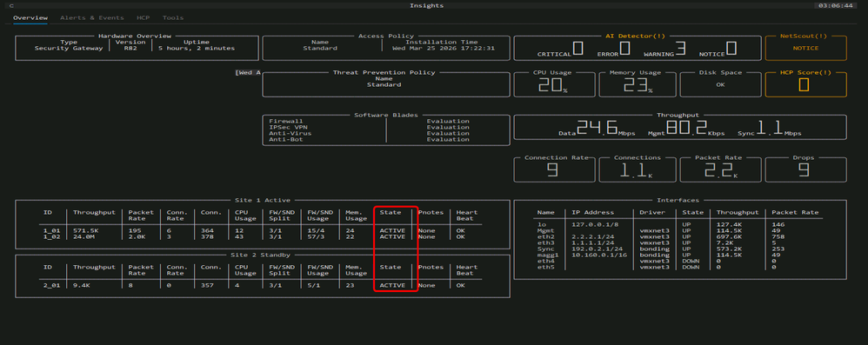
Task: Select the eth4 interface row
Action: [678, 261]
